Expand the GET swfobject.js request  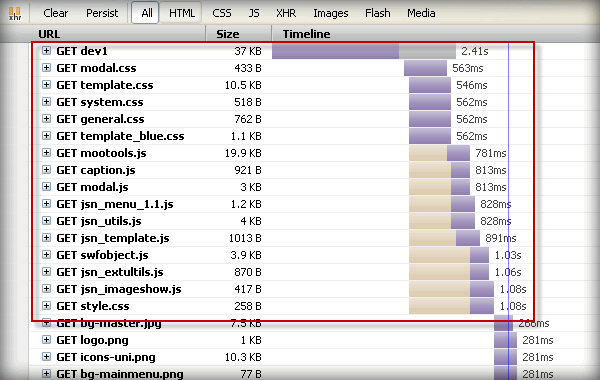[x=46, y=255]
